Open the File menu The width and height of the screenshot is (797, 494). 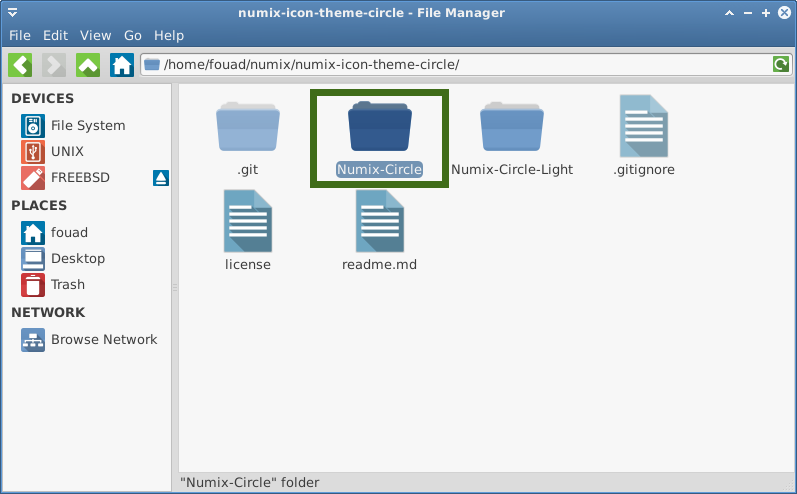(20, 36)
